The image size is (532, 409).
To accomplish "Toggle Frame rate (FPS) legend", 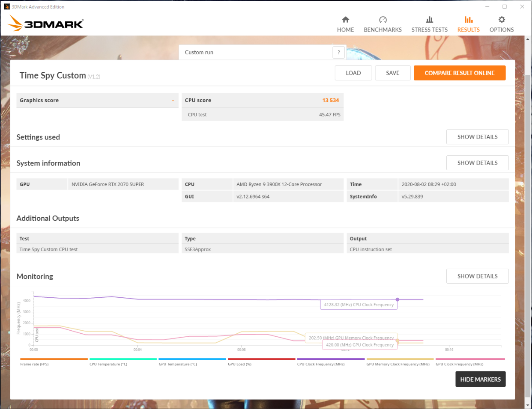I will [x=54, y=362].
